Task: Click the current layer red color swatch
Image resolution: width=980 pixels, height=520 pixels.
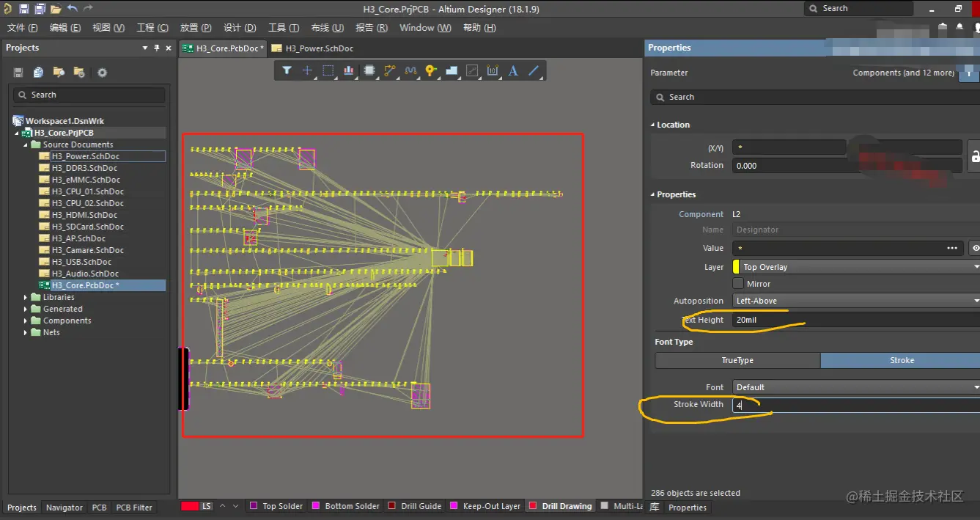Action: 189,506
